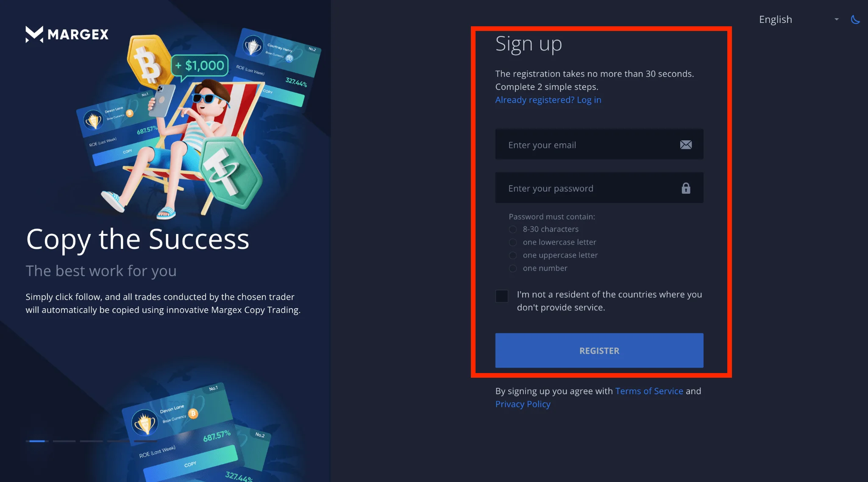Click Already registered Log in link
The image size is (868, 482).
click(549, 100)
